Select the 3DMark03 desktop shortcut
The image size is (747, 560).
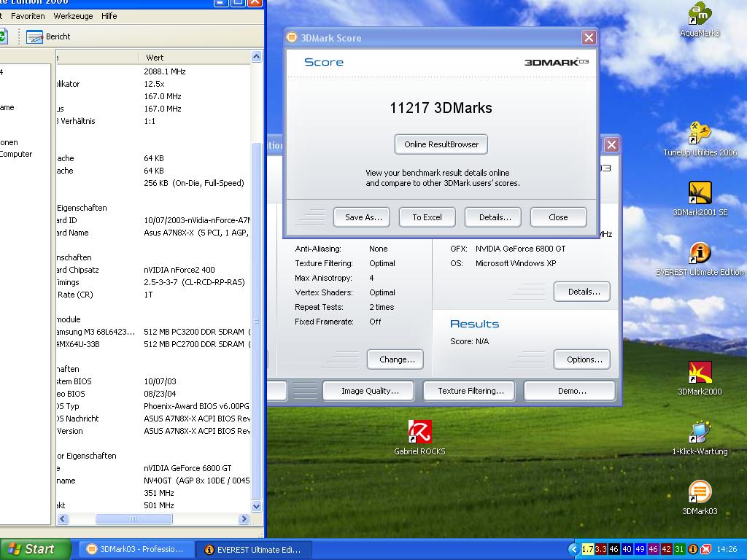pos(700,497)
